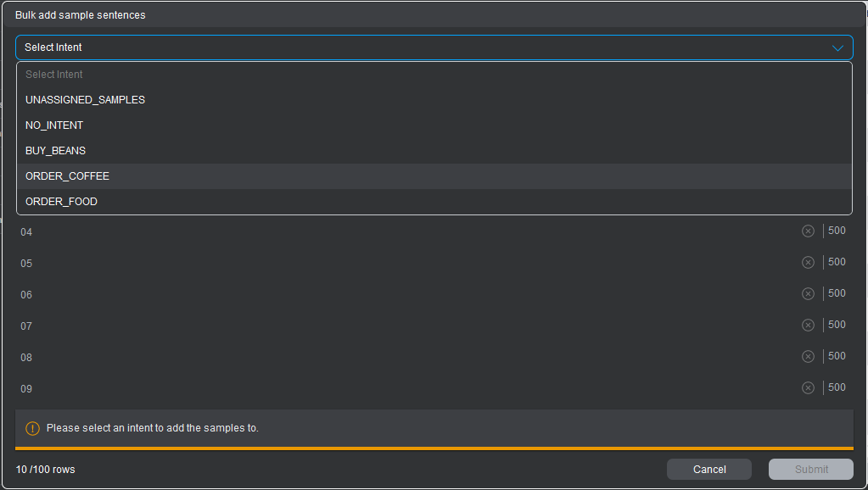
Task: Click the orange warning icon
Action: click(33, 429)
